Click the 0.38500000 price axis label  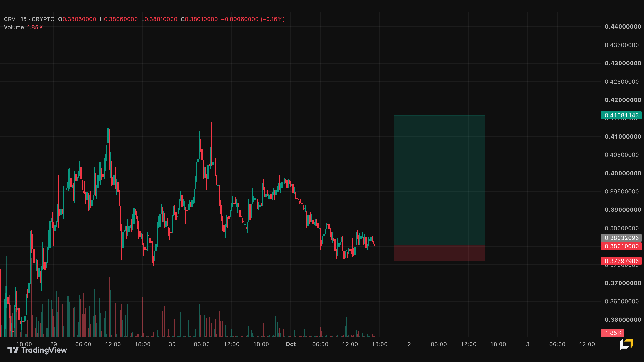622,228
